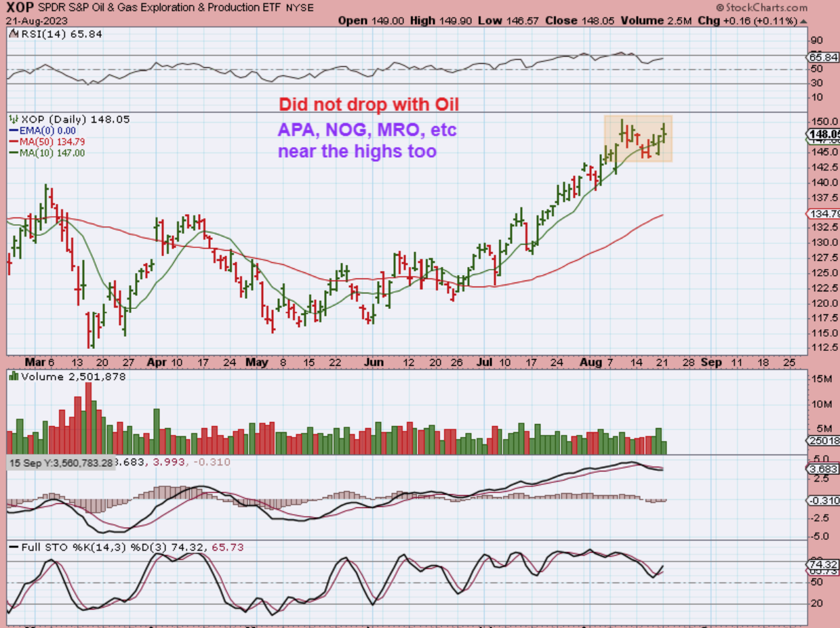
Task: Click the 148.05 last price tag
Action: click(824, 134)
